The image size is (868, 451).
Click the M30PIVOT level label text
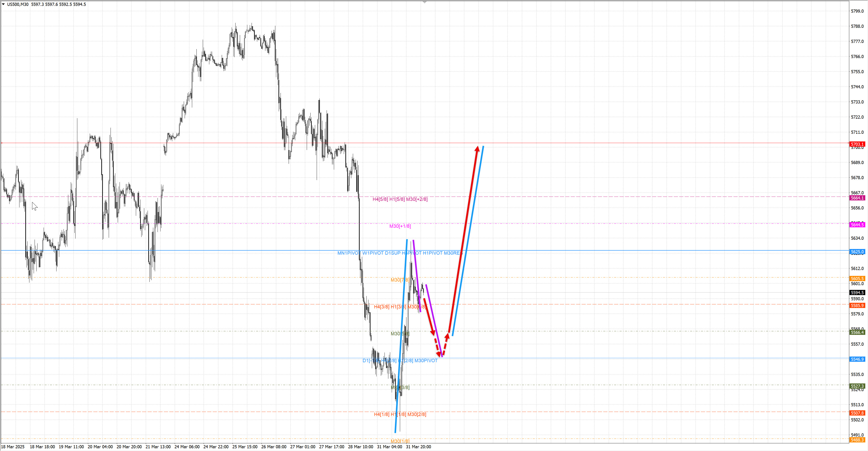(x=426, y=360)
